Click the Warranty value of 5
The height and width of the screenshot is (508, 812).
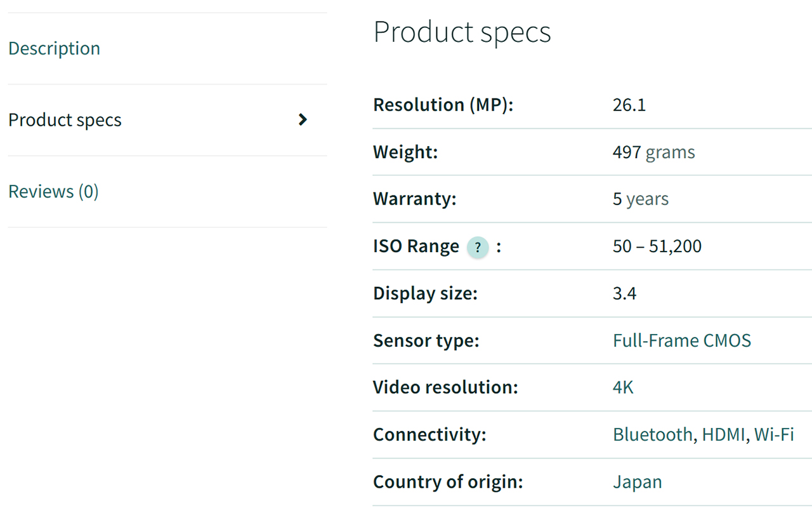point(617,199)
